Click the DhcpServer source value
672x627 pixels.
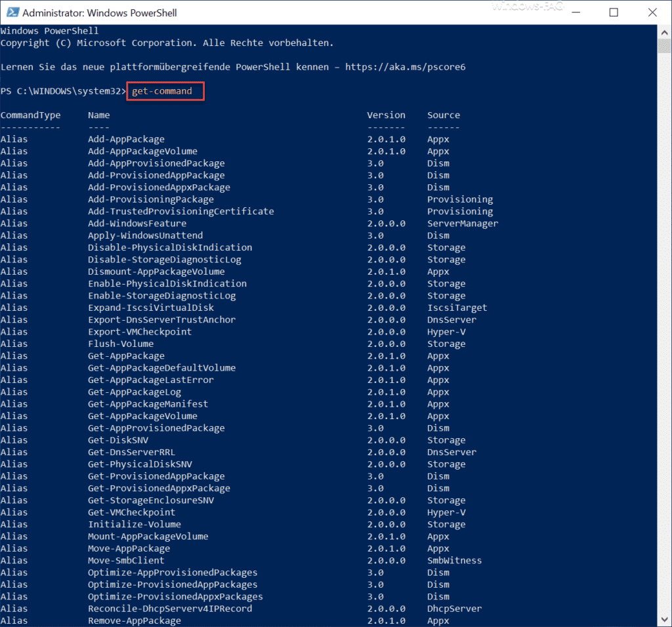454,609
